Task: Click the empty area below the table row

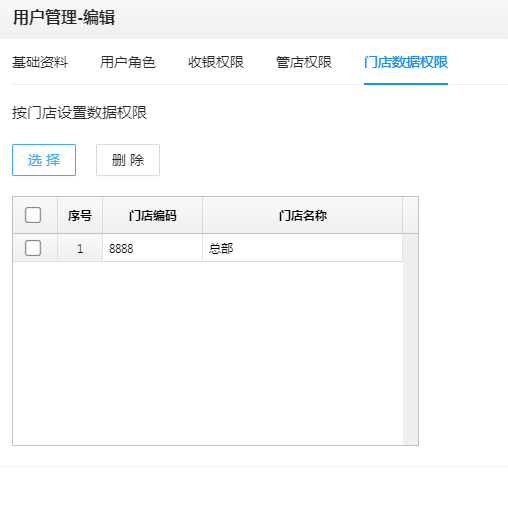Action: [208, 353]
